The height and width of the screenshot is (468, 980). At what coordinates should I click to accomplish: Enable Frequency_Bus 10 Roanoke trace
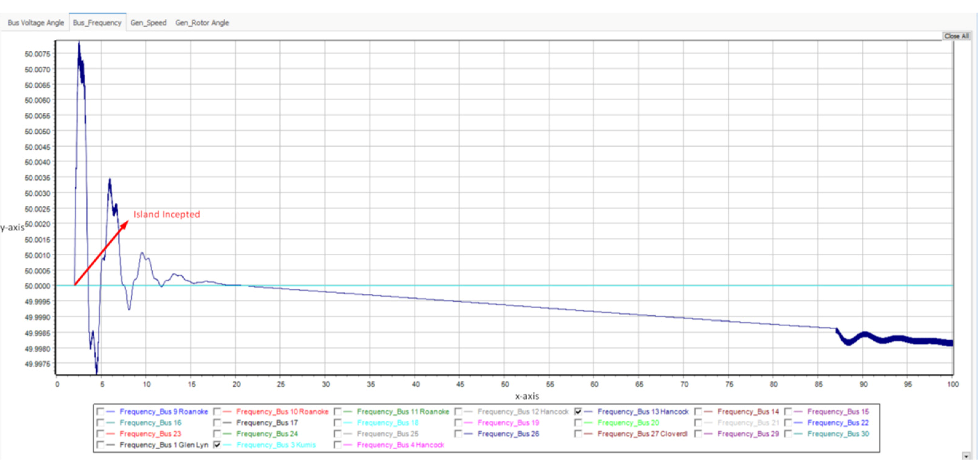click(x=217, y=411)
